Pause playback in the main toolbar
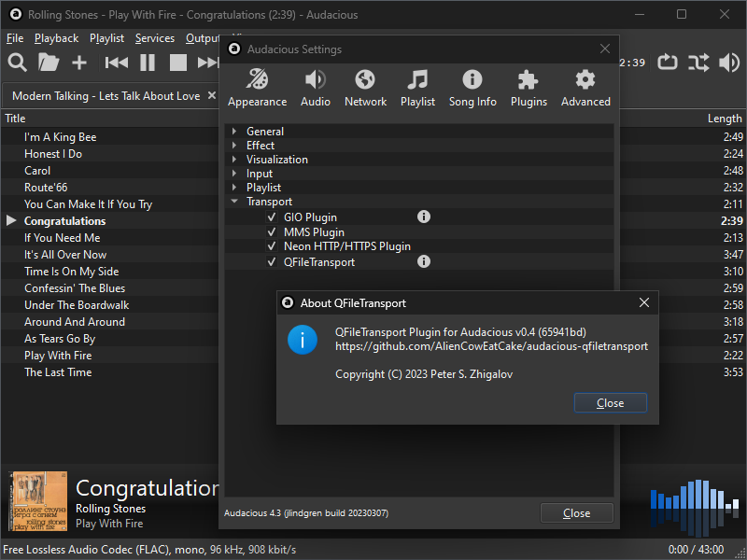 pyautogui.click(x=148, y=63)
